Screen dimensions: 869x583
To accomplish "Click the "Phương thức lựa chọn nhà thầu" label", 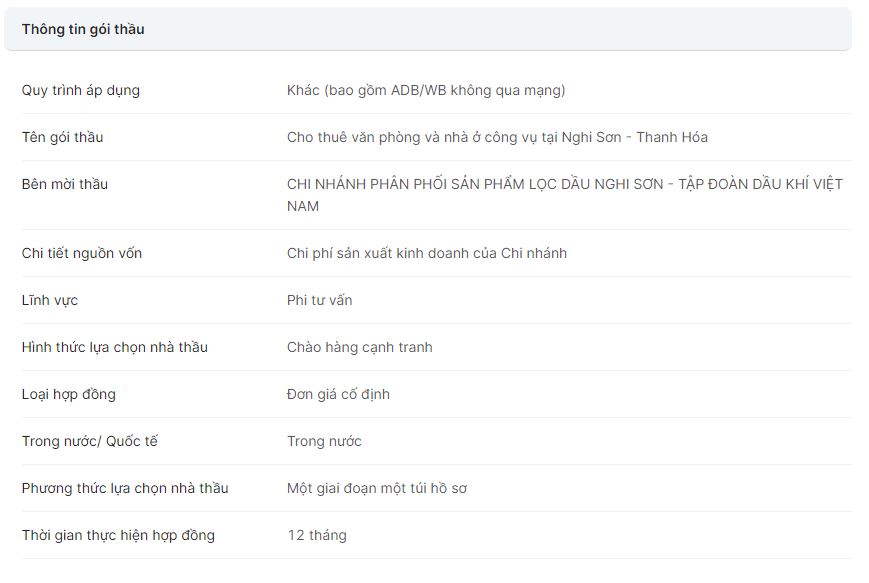I will [x=125, y=488].
